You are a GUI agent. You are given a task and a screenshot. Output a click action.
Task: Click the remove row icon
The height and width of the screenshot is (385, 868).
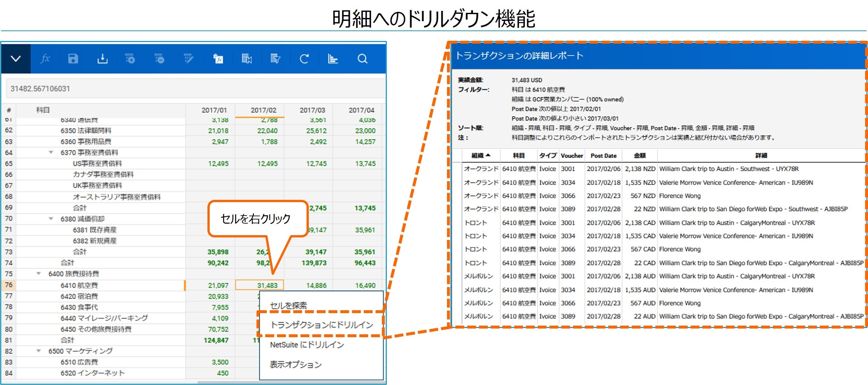[159, 59]
